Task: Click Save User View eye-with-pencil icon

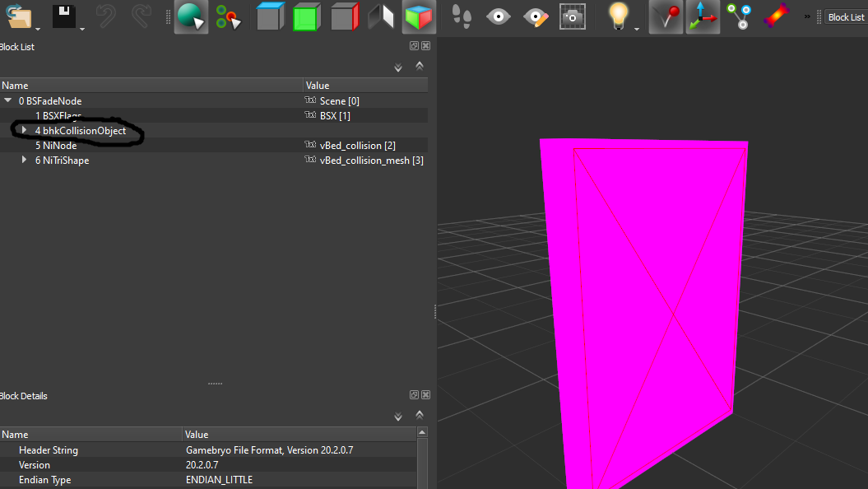Action: (536, 17)
